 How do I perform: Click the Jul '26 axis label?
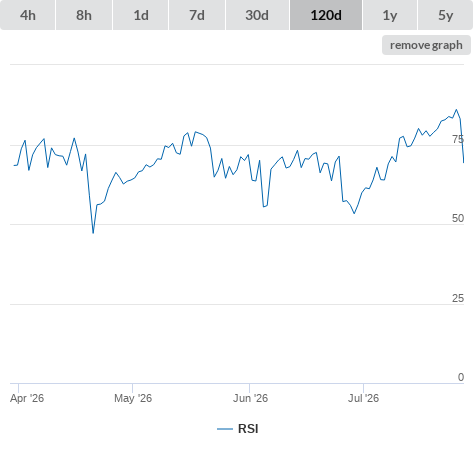363,398
